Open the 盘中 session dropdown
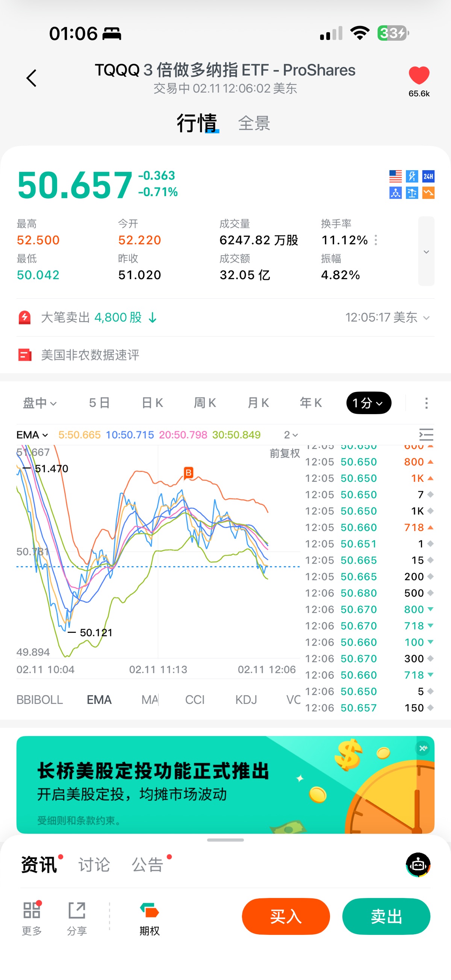Image resolution: width=451 pixels, height=980 pixels. (39, 403)
